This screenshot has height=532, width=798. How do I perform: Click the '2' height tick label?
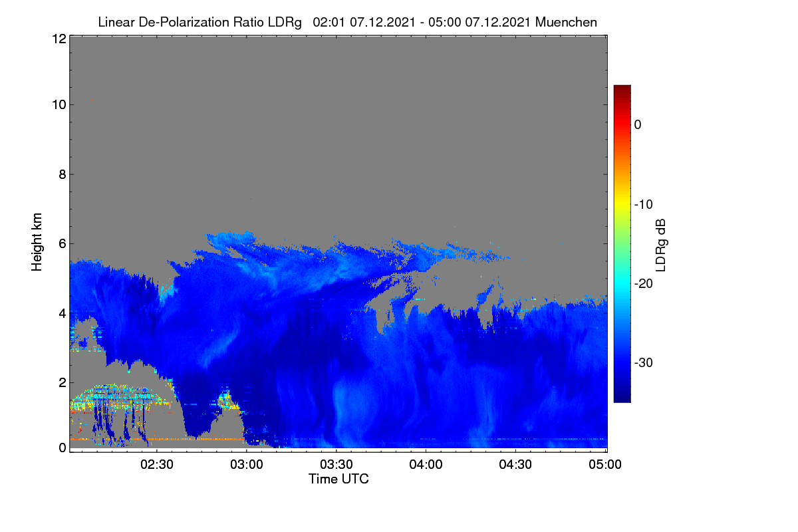pos(62,382)
